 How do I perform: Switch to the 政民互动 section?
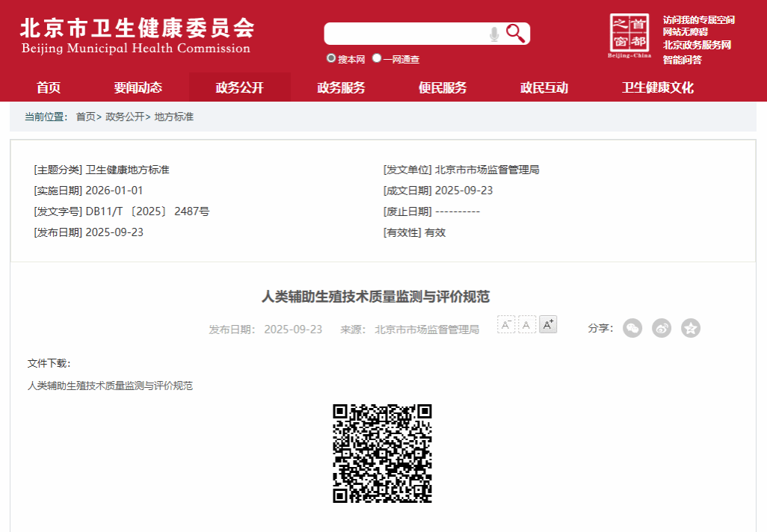[x=544, y=87]
